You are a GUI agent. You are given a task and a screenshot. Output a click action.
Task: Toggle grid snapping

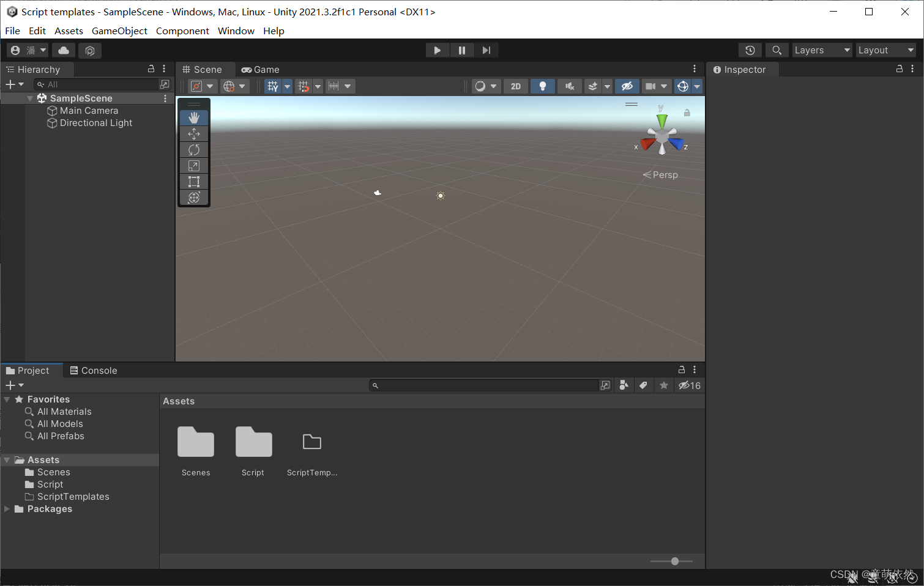tap(304, 86)
